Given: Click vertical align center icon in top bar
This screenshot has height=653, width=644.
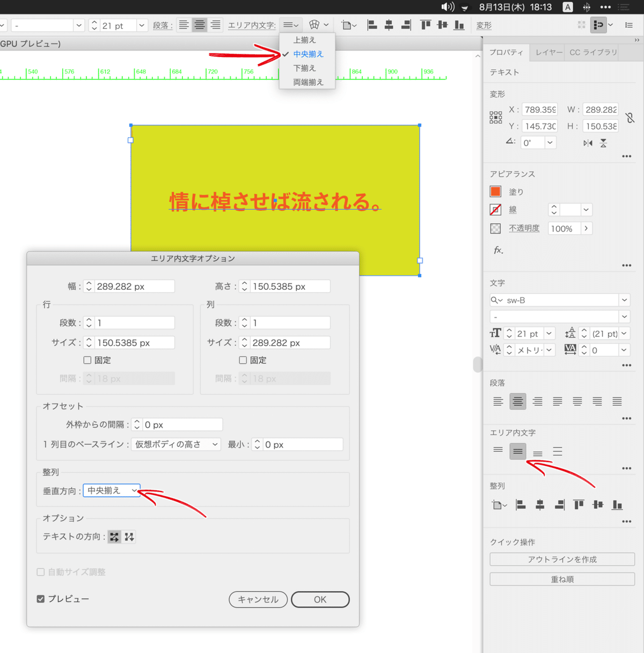Looking at the screenshot, I should (x=442, y=25).
